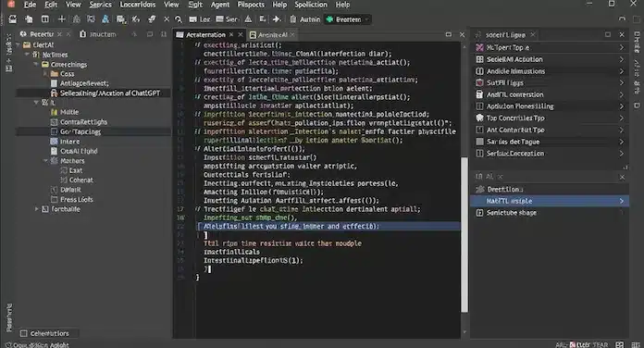The height and width of the screenshot is (348, 644).
Task: Click the Lor toolbar button
Action: pos(200,19)
